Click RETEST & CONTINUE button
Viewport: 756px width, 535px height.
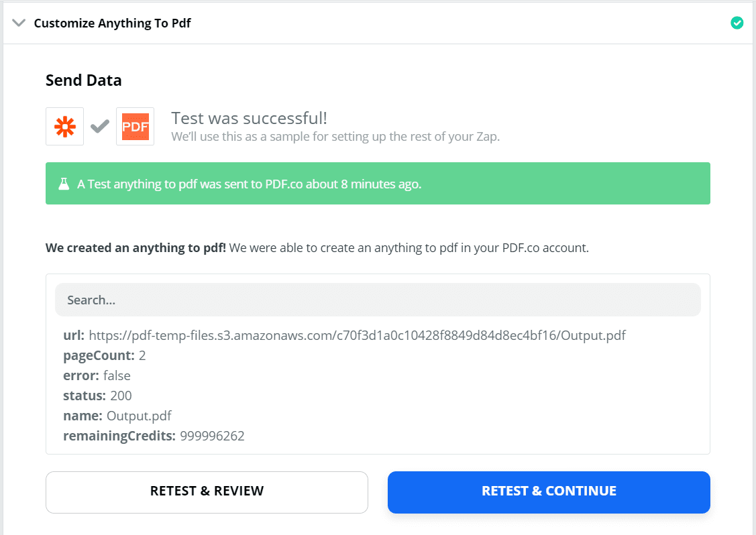(x=548, y=491)
